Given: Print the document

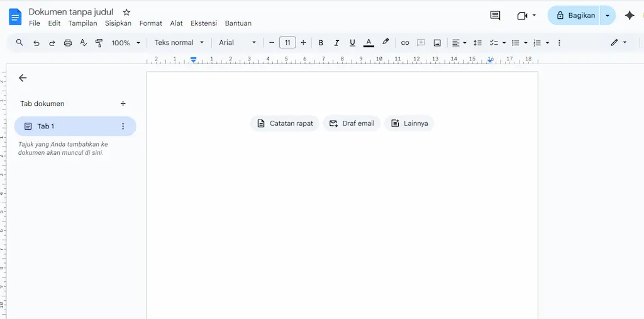Looking at the screenshot, I should (x=68, y=43).
